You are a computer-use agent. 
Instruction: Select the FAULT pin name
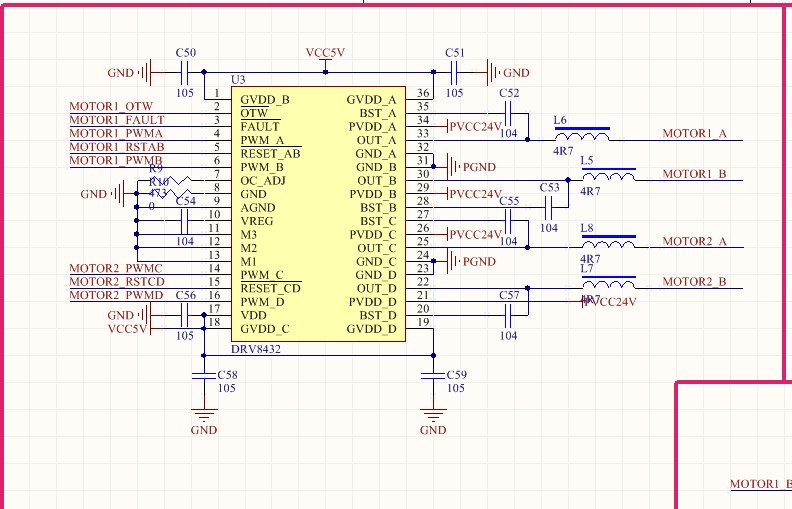pos(260,127)
